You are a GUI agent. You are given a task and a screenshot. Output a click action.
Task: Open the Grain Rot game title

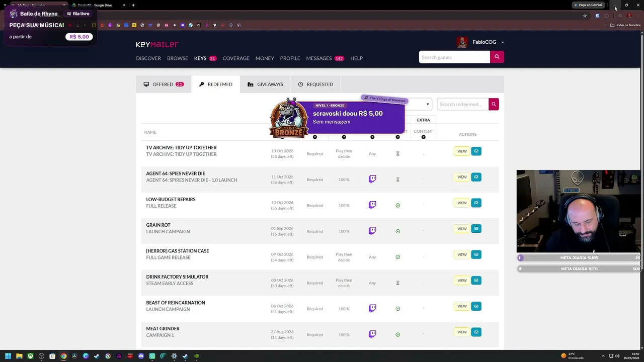[x=158, y=225]
